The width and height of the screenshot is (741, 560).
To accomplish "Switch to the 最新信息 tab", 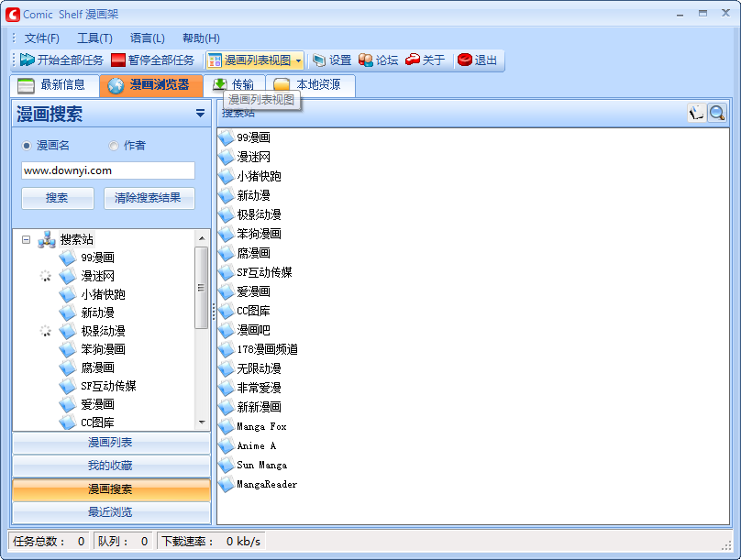I will (x=54, y=85).
